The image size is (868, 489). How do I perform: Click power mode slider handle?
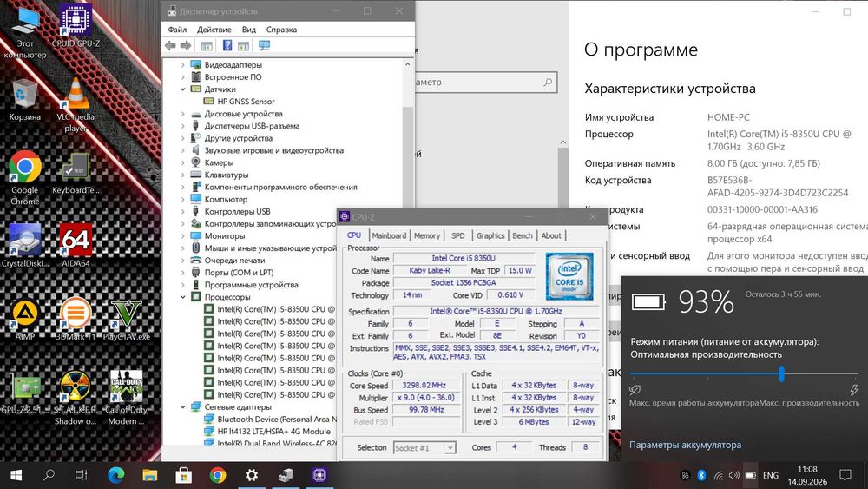point(781,373)
